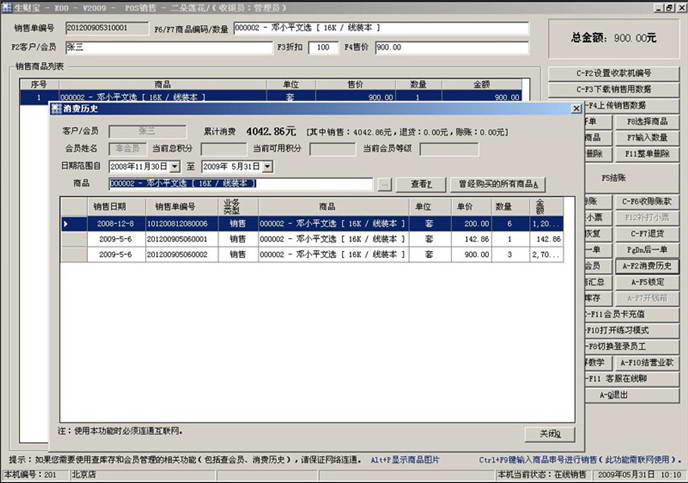Click the Alt+P显示商品图片 link
Image resolution: width=688 pixels, height=483 pixels.
tap(405, 460)
